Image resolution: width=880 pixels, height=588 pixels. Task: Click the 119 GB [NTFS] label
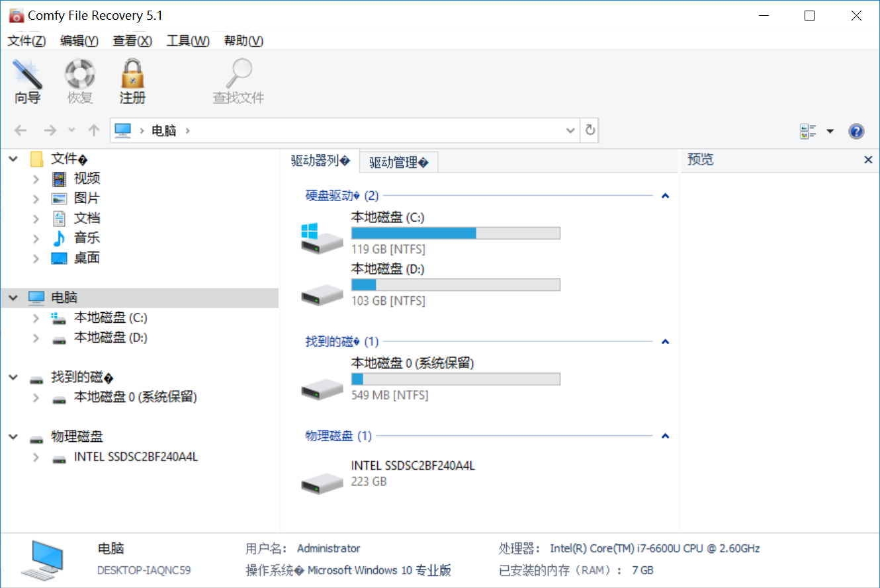[388, 249]
